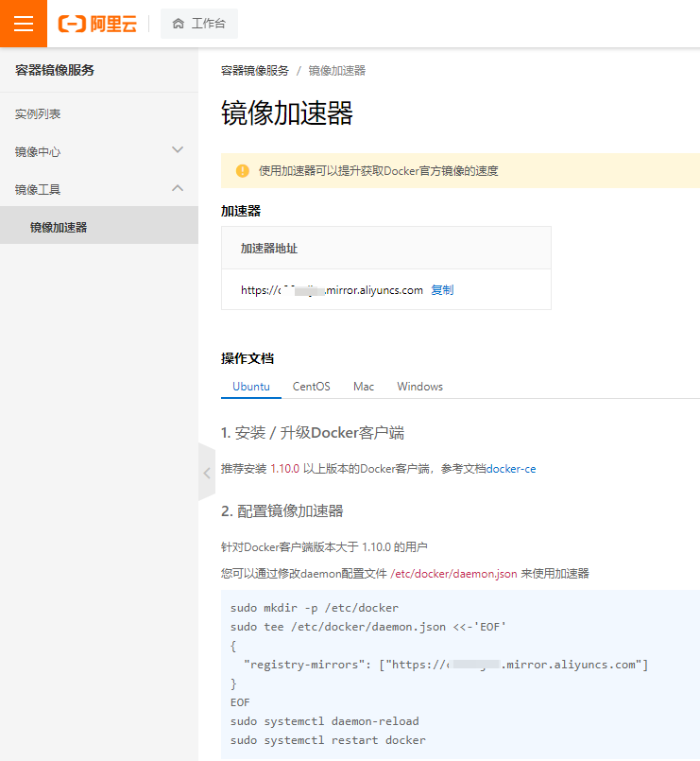Image resolution: width=700 pixels, height=761 pixels.
Task: Open the 工作台 workbench button
Action: point(199,24)
